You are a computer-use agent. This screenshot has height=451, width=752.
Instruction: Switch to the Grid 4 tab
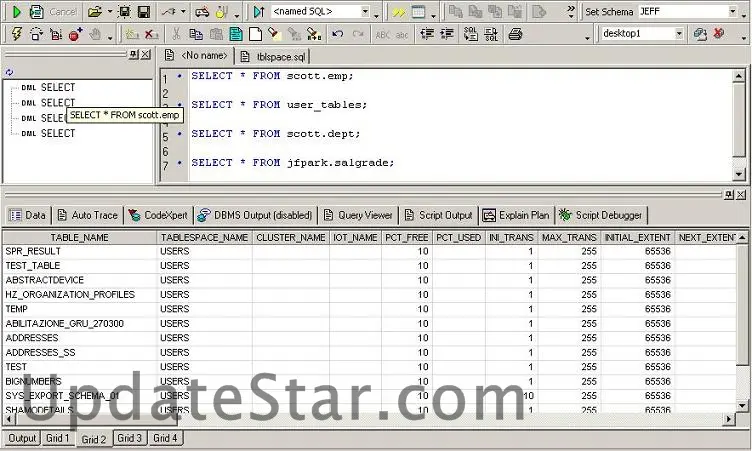(165, 438)
